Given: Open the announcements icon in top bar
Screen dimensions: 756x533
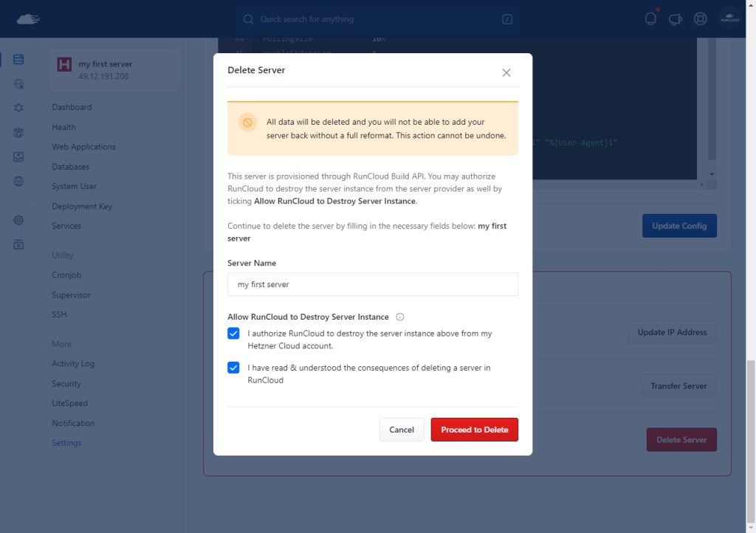Looking at the screenshot, I should (x=675, y=19).
